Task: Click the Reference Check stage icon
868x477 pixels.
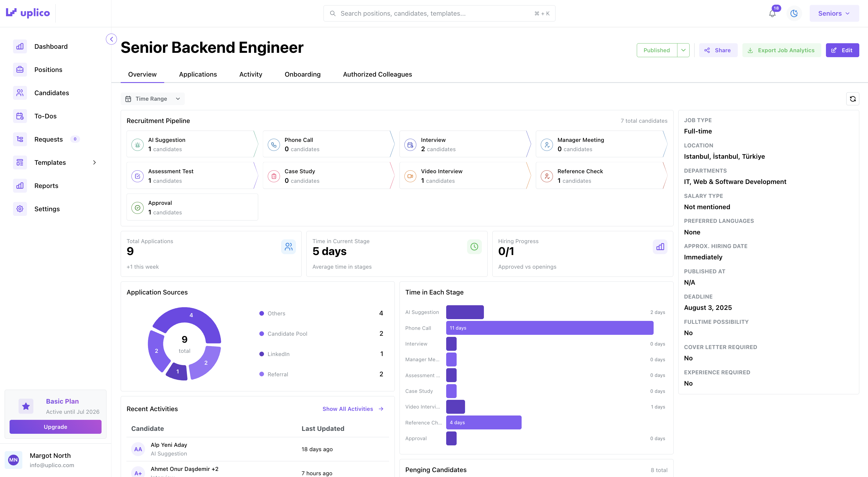Action: tap(547, 176)
